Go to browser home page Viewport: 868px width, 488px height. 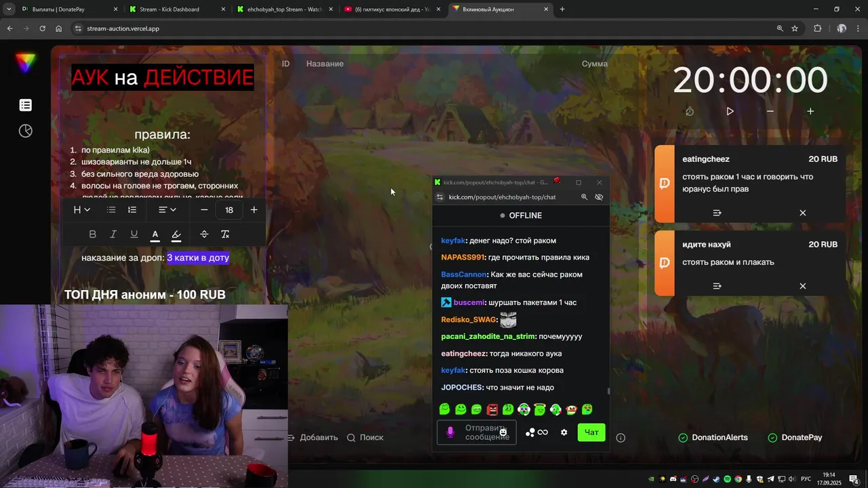click(59, 28)
